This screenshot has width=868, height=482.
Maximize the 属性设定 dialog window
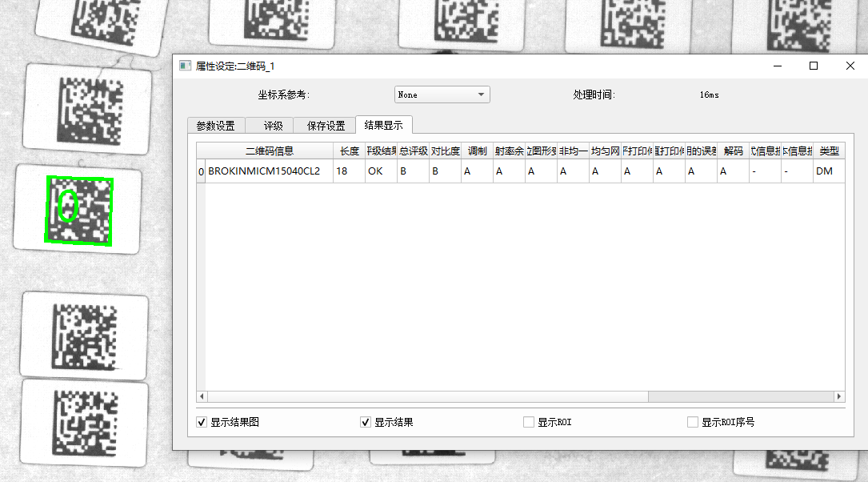click(814, 66)
